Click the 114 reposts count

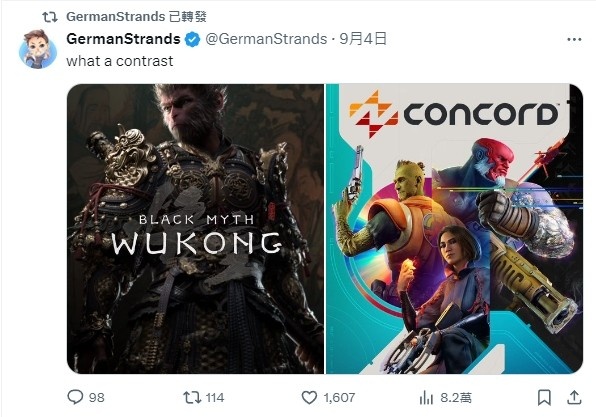(215, 398)
